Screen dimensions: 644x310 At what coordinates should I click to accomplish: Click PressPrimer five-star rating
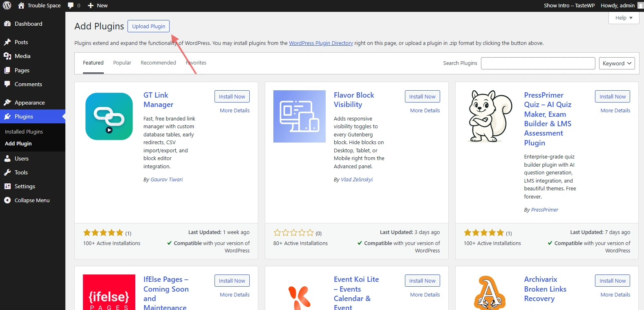(484, 233)
